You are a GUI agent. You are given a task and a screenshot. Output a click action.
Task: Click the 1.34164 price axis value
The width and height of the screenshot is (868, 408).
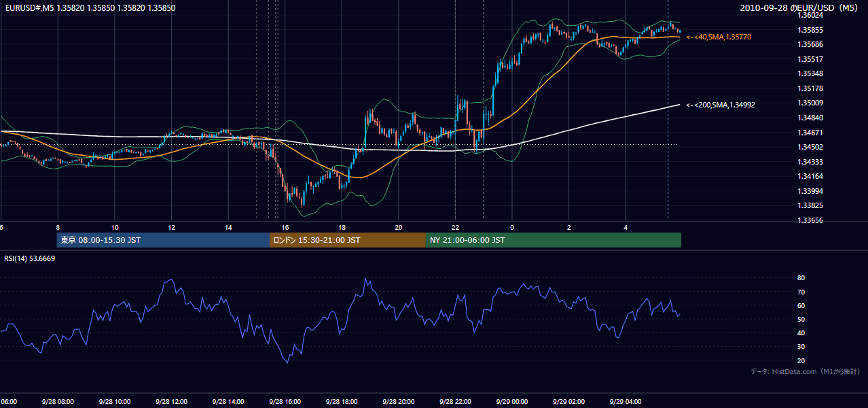point(810,176)
